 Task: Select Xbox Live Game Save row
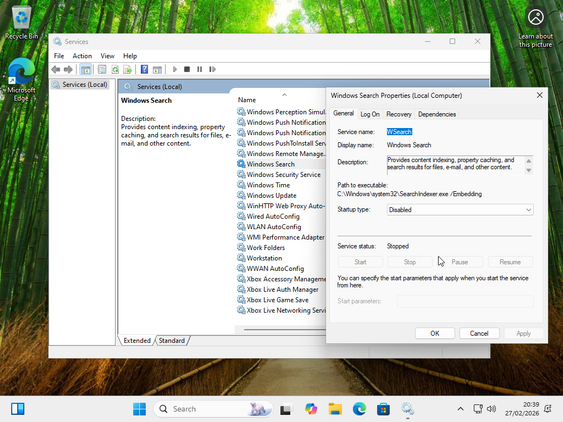point(281,300)
